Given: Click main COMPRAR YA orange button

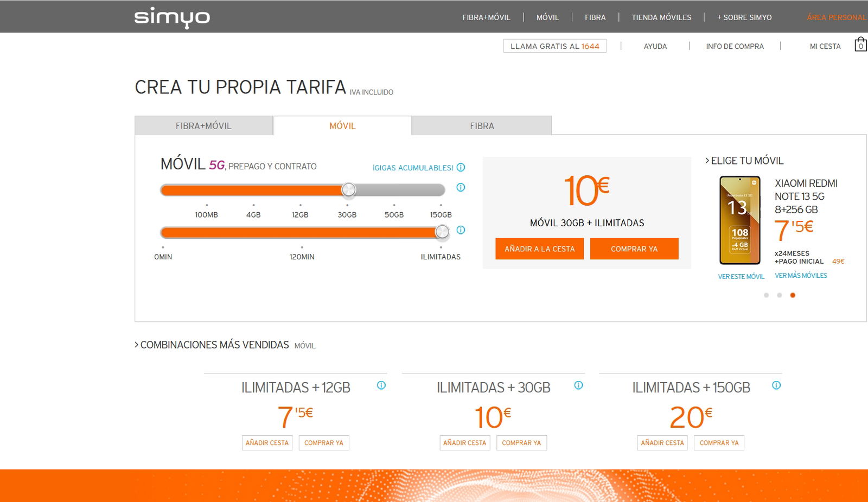Looking at the screenshot, I should (634, 249).
